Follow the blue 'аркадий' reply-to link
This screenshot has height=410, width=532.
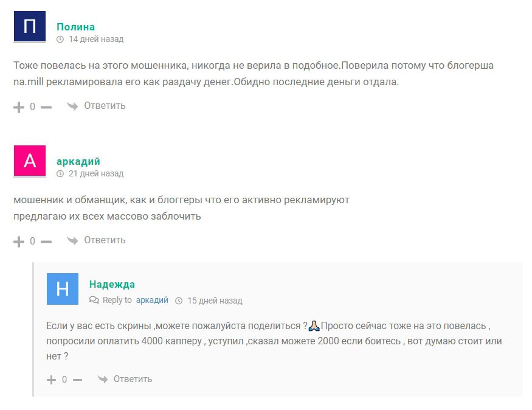(152, 300)
